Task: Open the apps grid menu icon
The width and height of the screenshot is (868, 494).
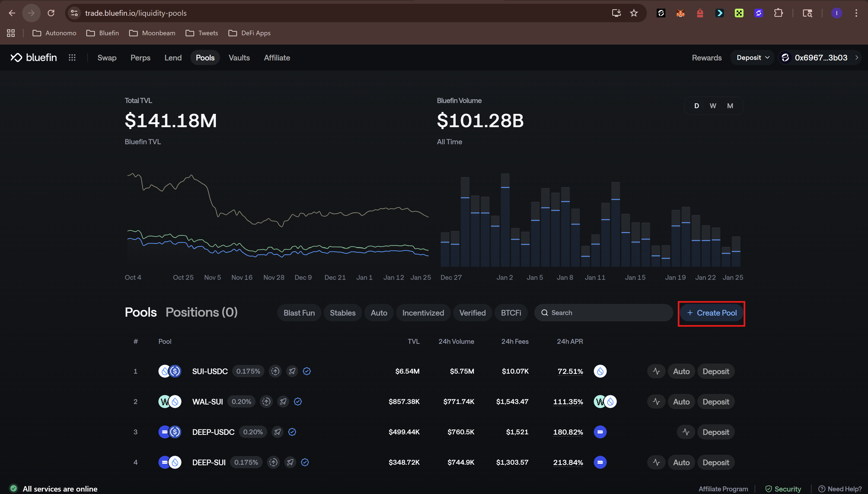Action: pyautogui.click(x=72, y=58)
